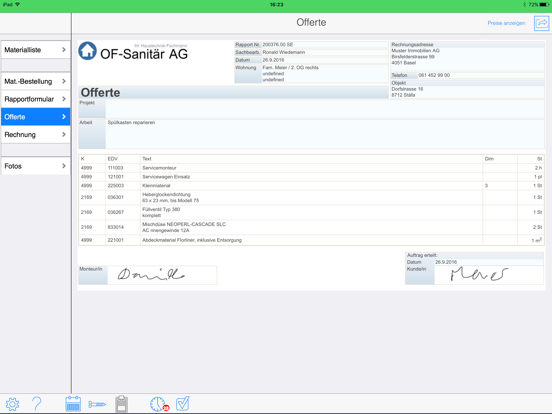Open the clipboard icon in bottom toolbar
552x414 pixels.
(121, 404)
